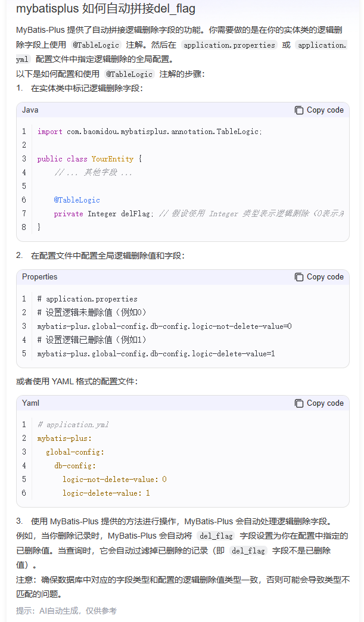Click the import TableLogic line in the Java code

149,132
